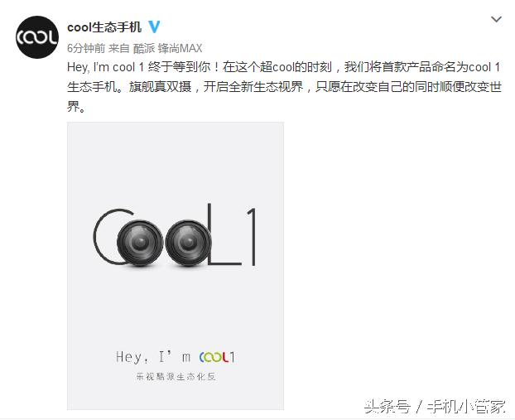Click the blue verified V badge

click(x=154, y=27)
